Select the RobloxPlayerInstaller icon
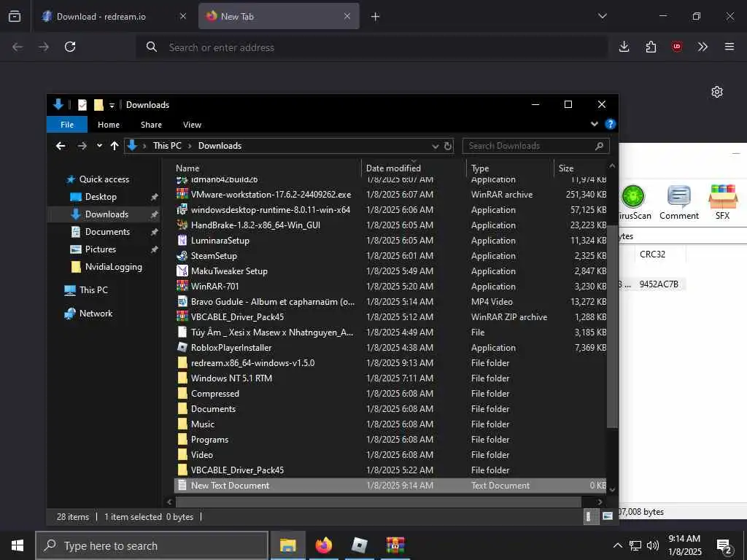The width and height of the screenshot is (747, 560). click(x=182, y=348)
